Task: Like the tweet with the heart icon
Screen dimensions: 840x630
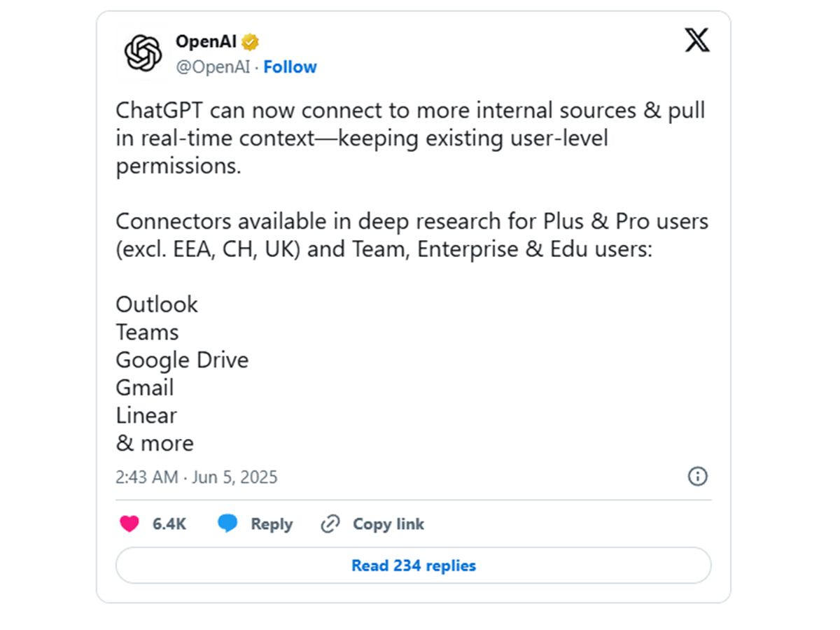Action: pos(129,524)
